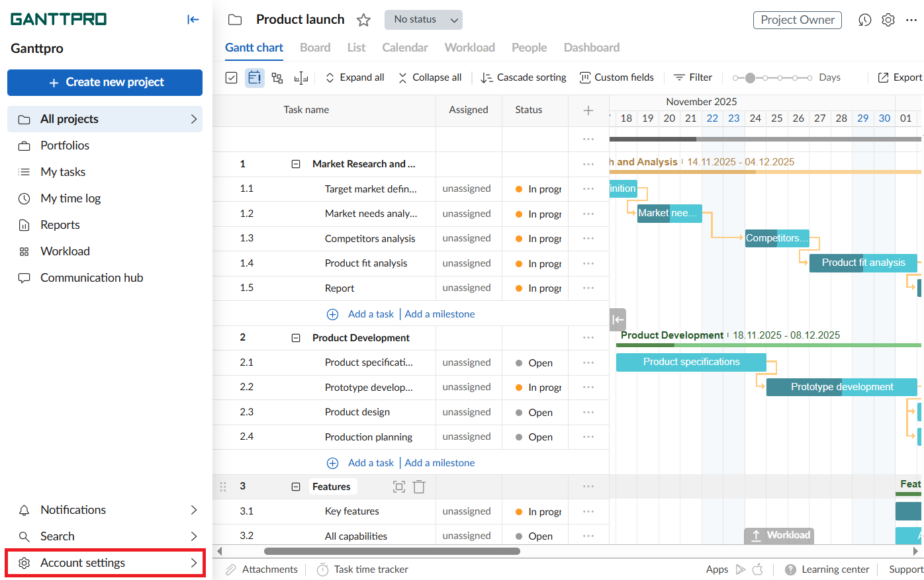Open three-dot menu for Product design row

click(x=588, y=412)
